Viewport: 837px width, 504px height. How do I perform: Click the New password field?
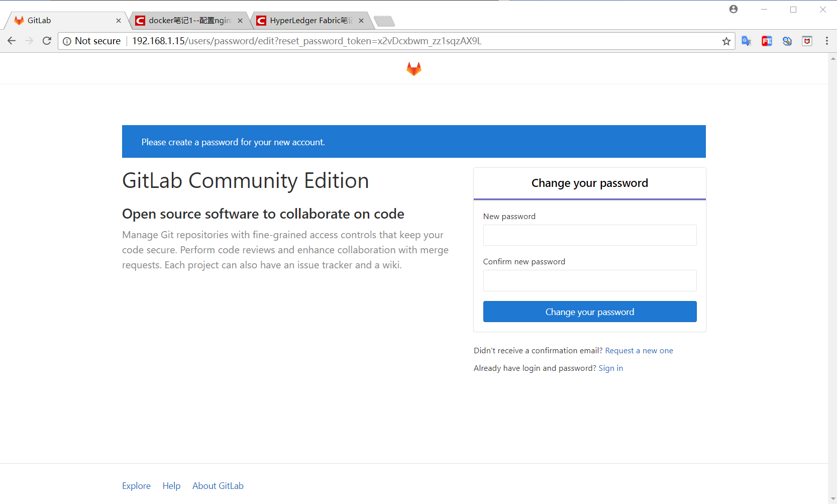pyautogui.click(x=590, y=235)
